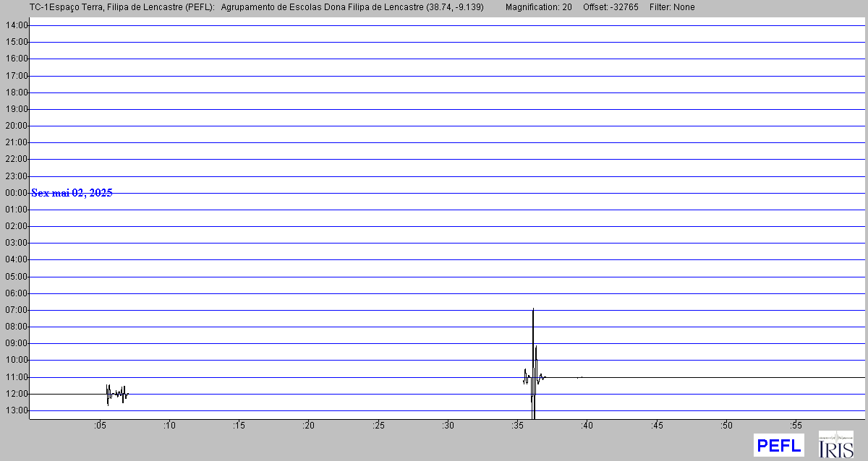The image size is (868, 461).
Task: Select the 19:00 hour label
Action: tap(16, 109)
